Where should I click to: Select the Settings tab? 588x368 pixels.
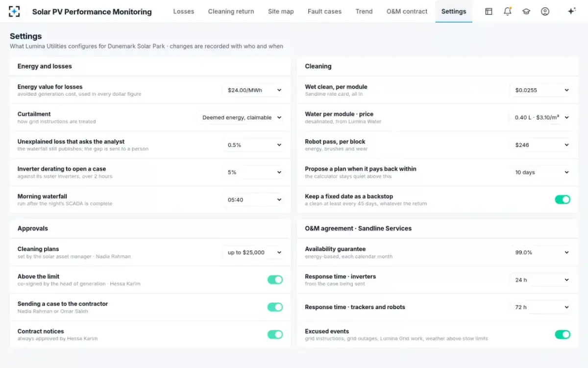point(454,11)
